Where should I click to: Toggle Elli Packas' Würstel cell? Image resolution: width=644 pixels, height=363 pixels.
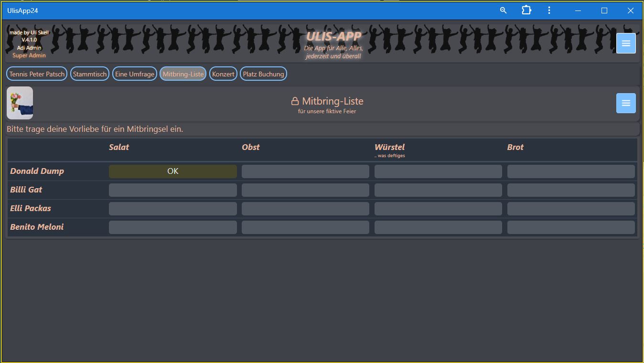point(438,209)
